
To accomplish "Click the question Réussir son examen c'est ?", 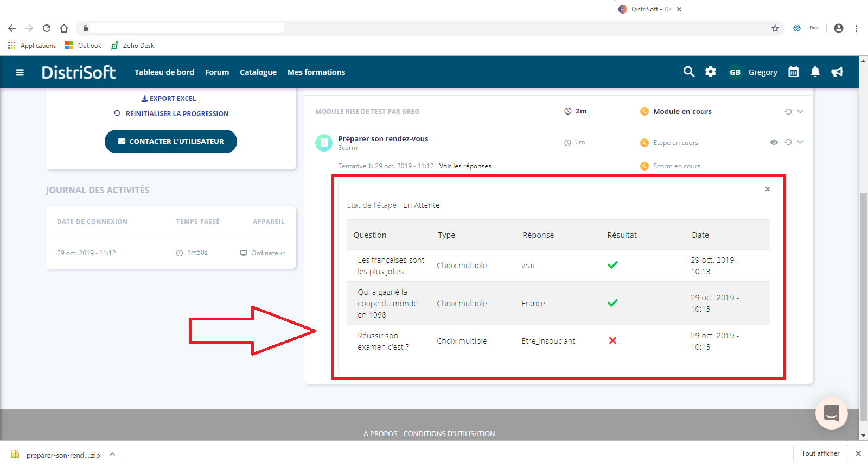I will tap(383, 341).
